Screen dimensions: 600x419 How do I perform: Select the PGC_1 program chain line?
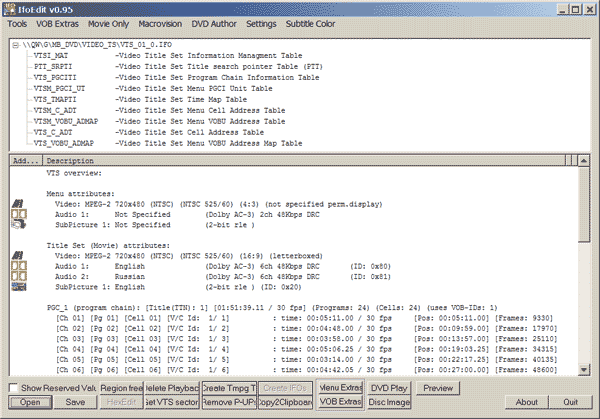272,308
